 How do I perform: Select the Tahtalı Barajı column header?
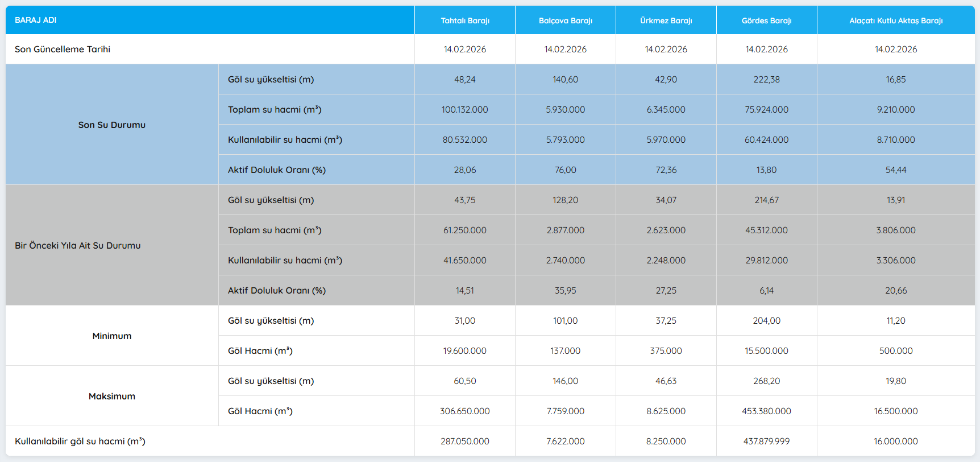coord(464,20)
